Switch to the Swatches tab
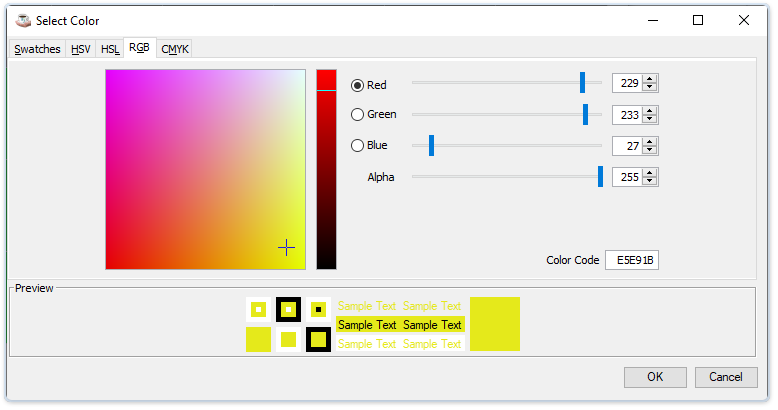 pos(37,49)
